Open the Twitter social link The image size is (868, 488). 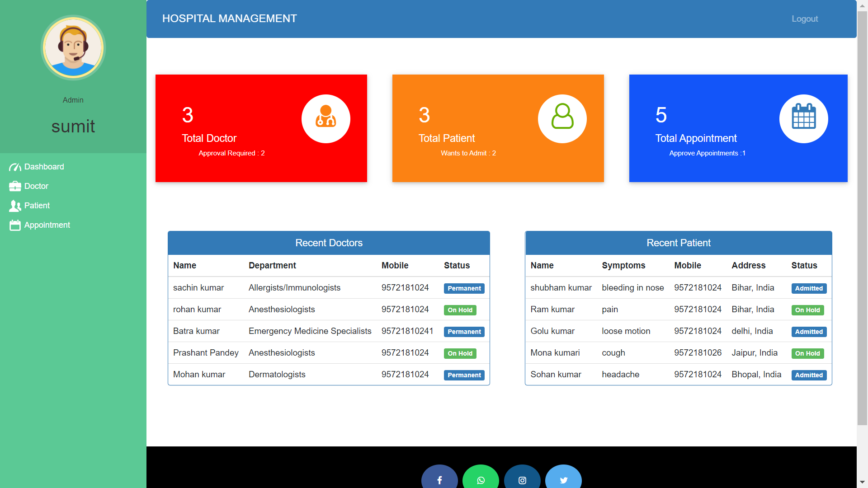pyautogui.click(x=563, y=480)
